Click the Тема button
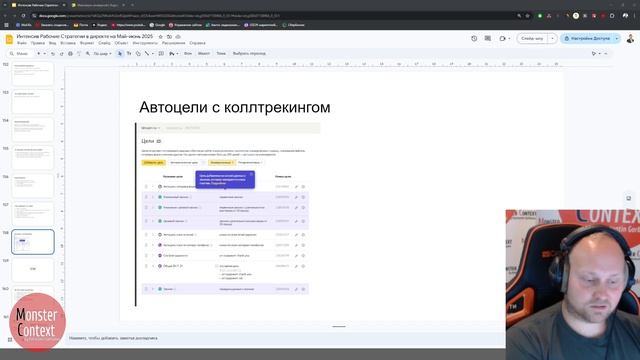 (x=221, y=53)
